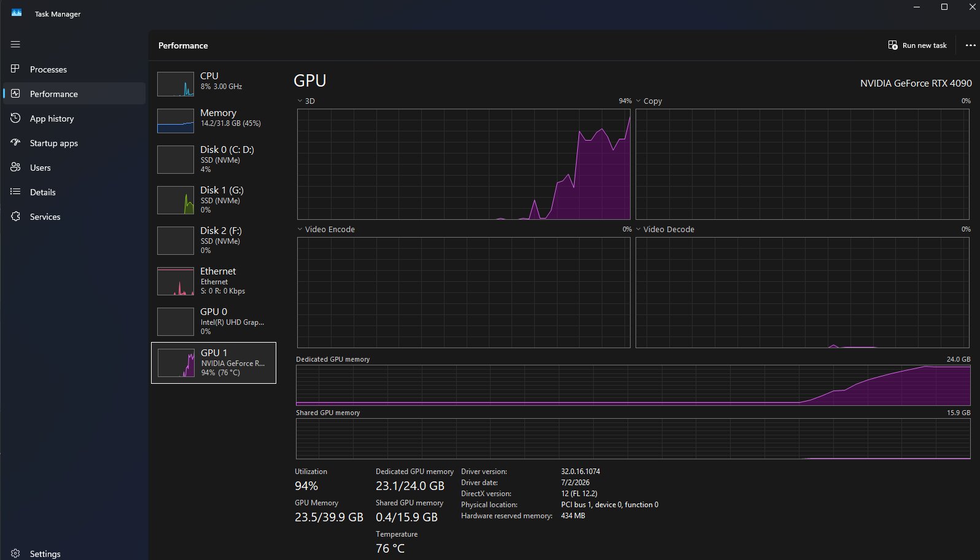Click the GPU 1 94% (76 °C) text
980x560 pixels.
(x=220, y=373)
